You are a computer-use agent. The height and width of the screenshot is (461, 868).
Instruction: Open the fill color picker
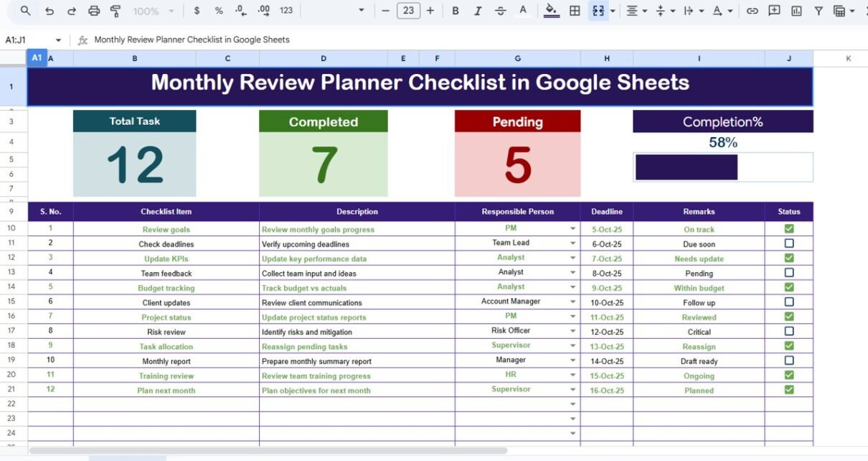coord(551,11)
